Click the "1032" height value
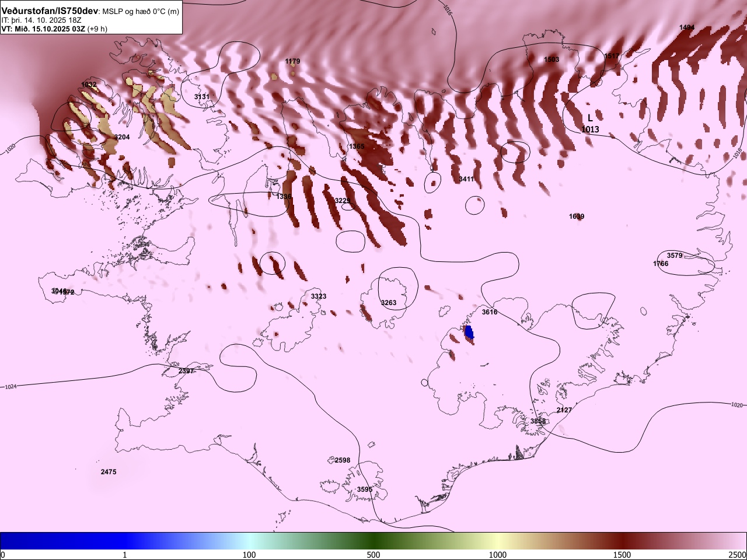 point(89,85)
